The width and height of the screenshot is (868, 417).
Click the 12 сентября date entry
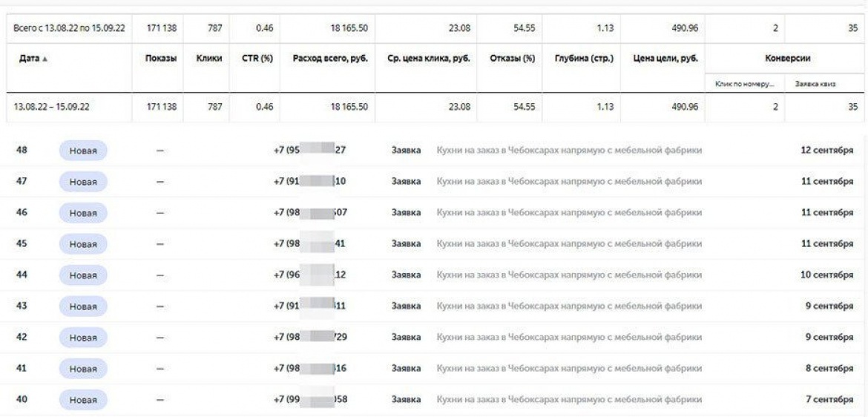(x=826, y=151)
